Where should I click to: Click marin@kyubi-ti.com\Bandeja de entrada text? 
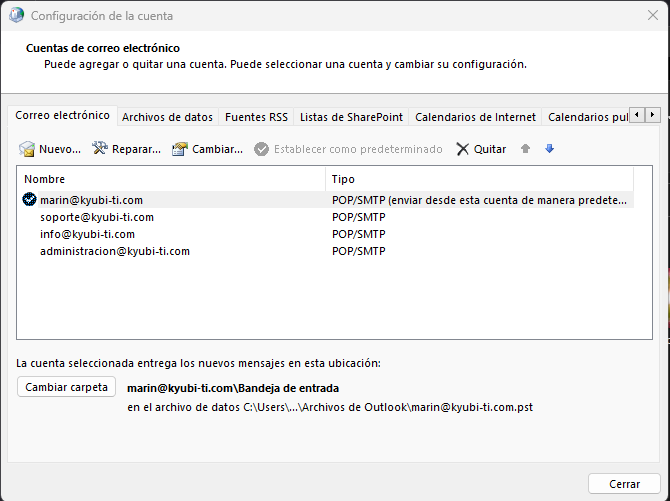point(233,388)
